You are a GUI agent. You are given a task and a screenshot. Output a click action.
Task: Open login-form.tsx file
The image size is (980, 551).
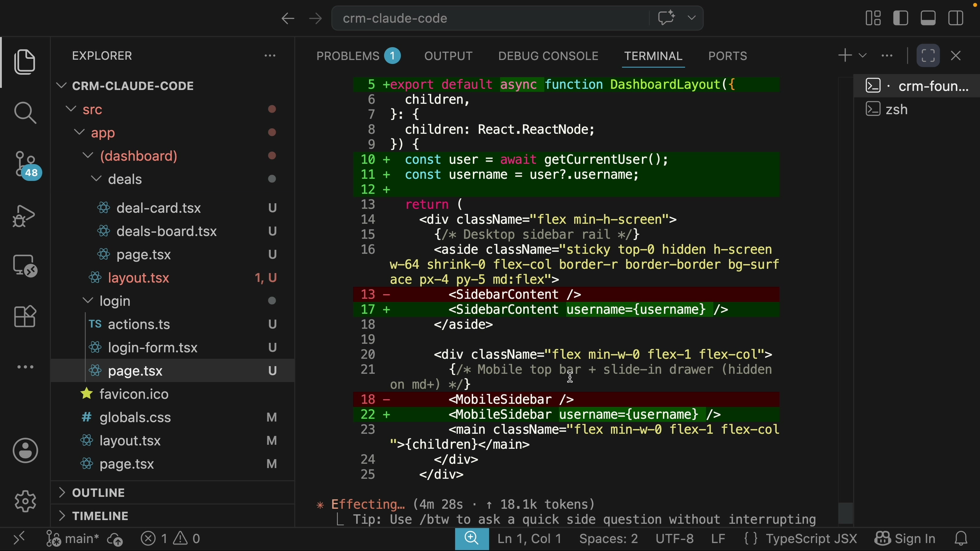173,347
